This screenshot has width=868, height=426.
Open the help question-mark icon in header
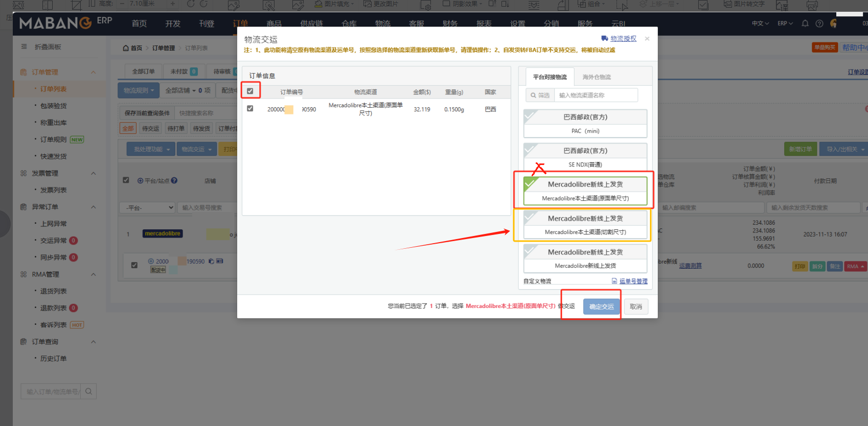tap(819, 23)
